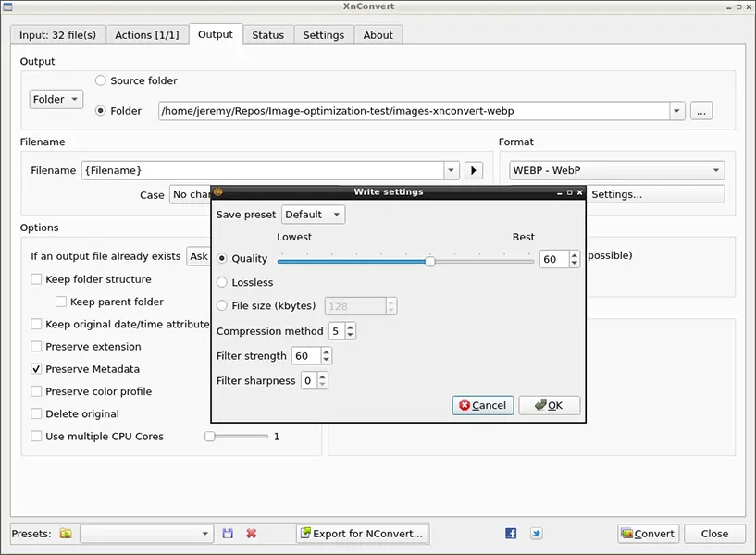Viewport: 756px width, 555px height.
Task: Confirm Write settings with OK
Action: [x=549, y=405]
